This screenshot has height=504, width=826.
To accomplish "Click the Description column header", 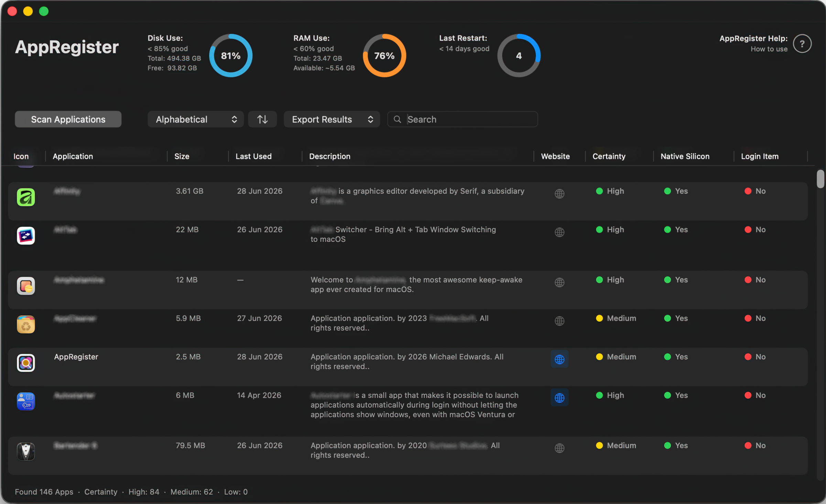I will pos(330,156).
